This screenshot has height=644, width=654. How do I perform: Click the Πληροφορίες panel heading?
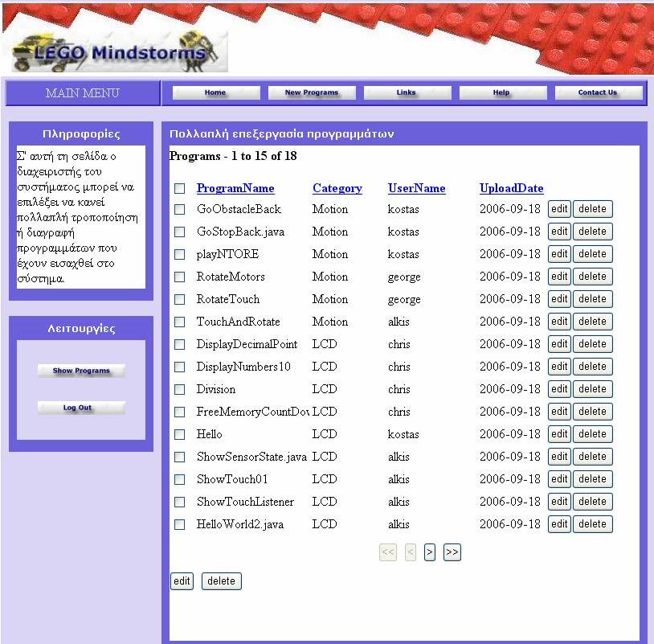click(81, 134)
